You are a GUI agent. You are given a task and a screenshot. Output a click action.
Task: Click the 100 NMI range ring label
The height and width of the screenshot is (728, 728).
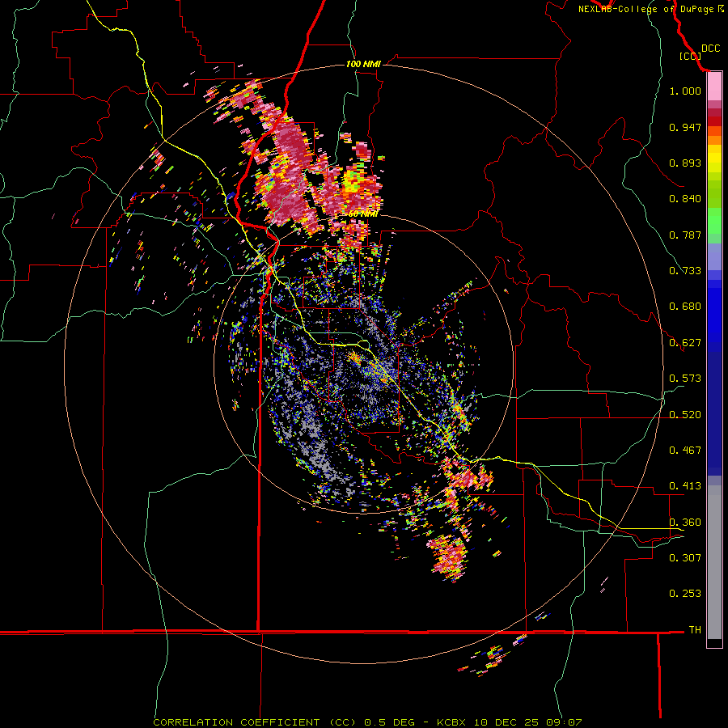click(363, 64)
